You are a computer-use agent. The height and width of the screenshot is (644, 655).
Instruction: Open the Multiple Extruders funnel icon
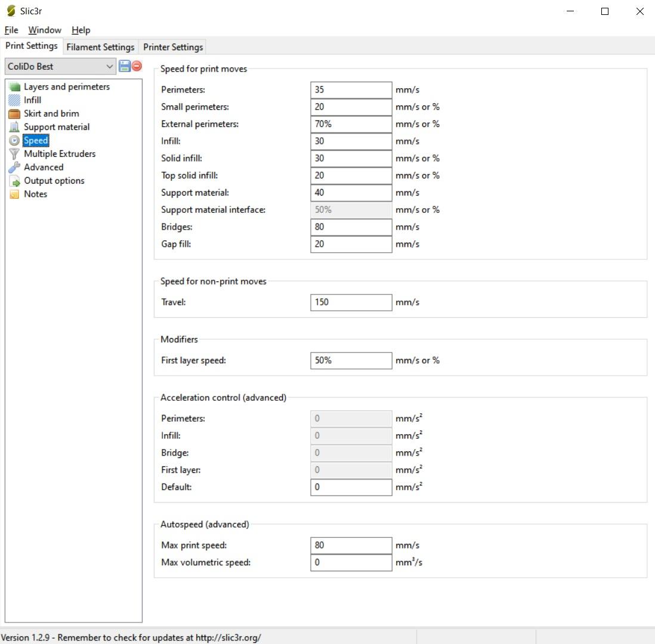point(14,154)
